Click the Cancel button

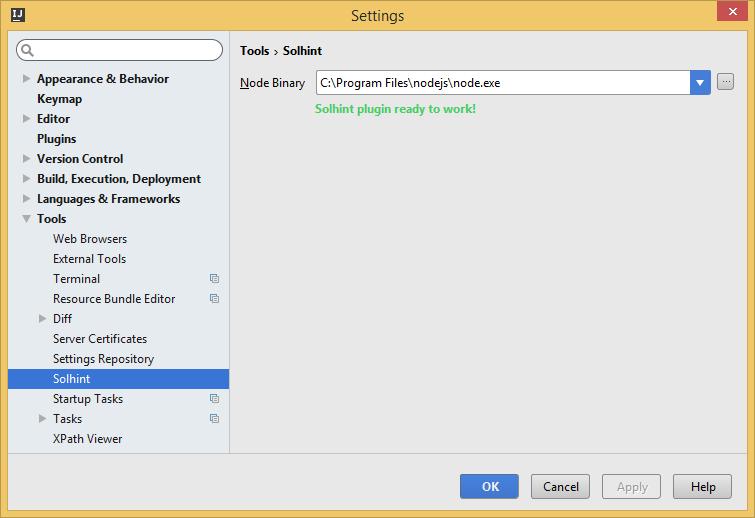[x=560, y=486]
